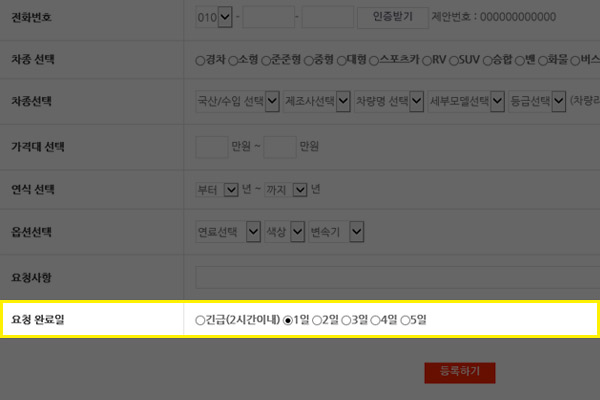Pick the 5일 radio button
The image size is (600, 400).
pyautogui.click(x=405, y=320)
